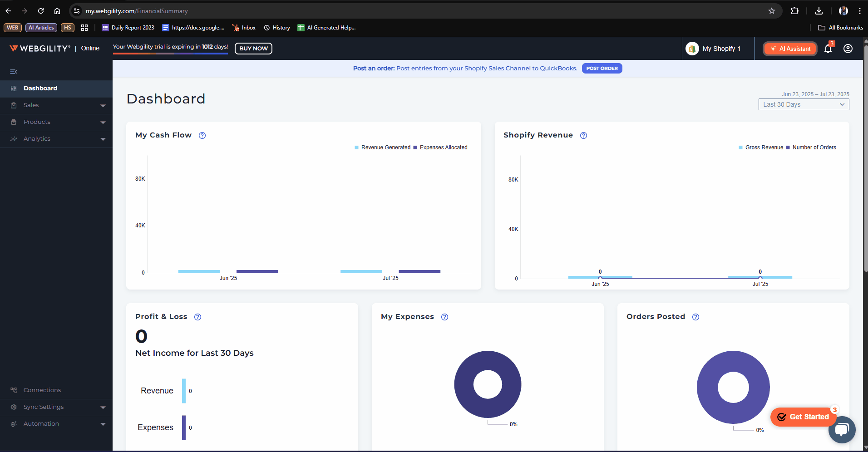Open the Profit & Loss help icon
The height and width of the screenshot is (452, 868).
pos(197,317)
